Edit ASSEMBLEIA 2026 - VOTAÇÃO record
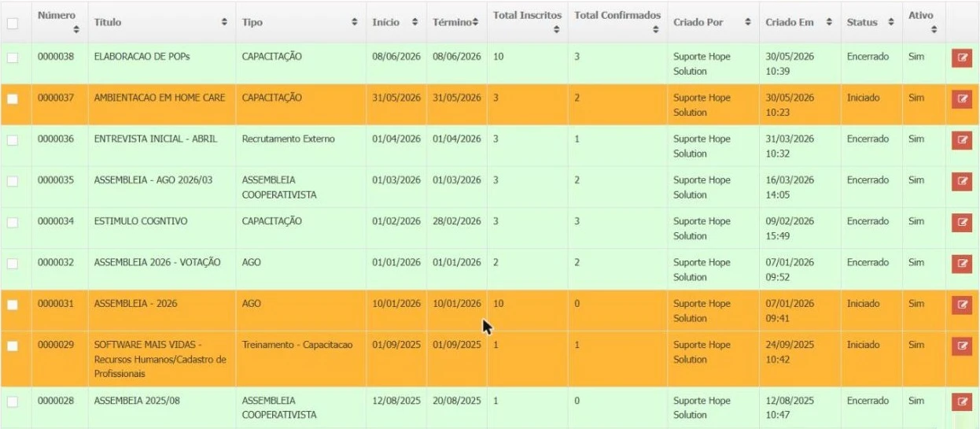980x429 pixels. tap(961, 263)
